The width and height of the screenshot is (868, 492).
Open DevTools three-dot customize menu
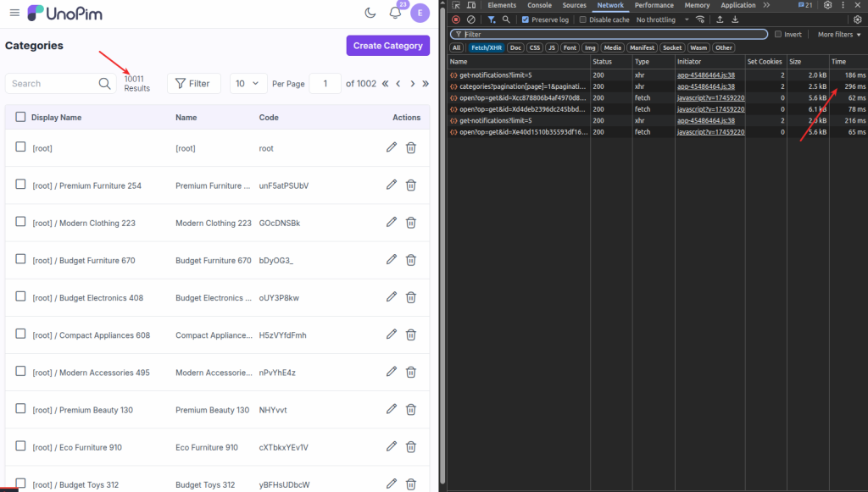pyautogui.click(x=843, y=5)
